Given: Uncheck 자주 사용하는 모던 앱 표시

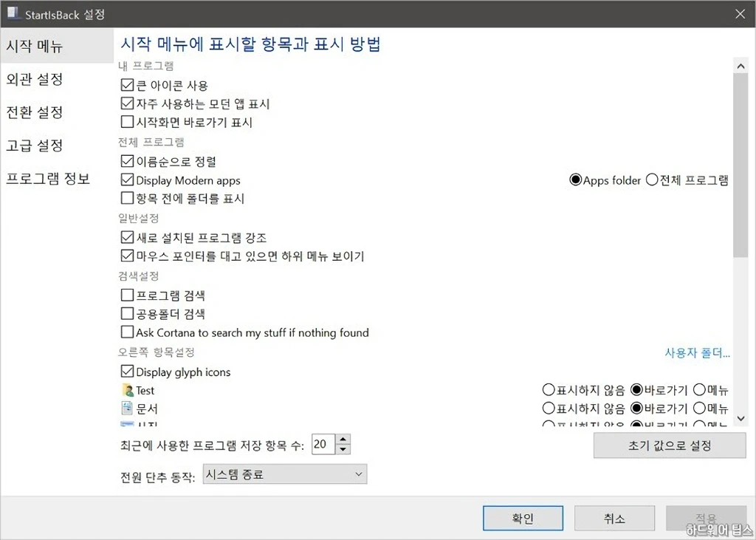Looking at the screenshot, I should pyautogui.click(x=127, y=103).
